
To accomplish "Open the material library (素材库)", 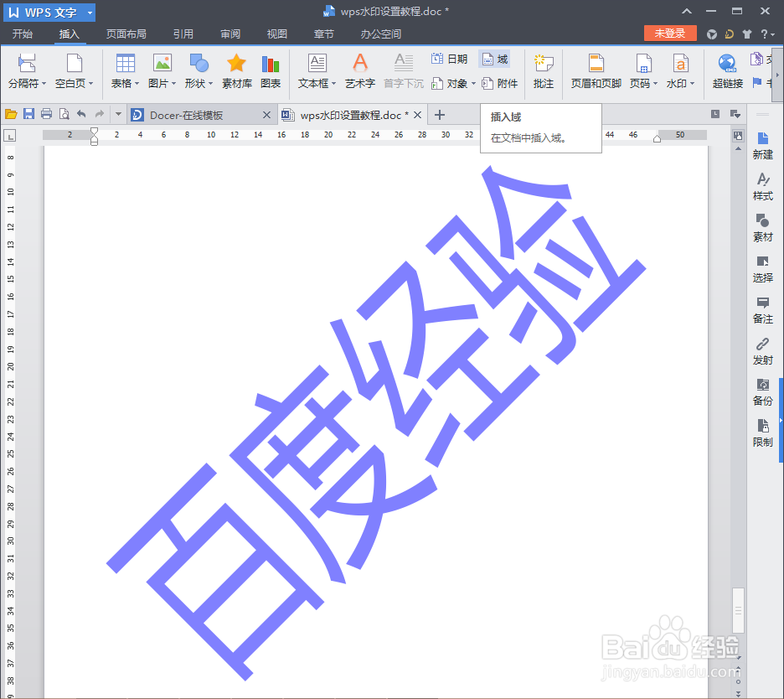I will [236, 71].
